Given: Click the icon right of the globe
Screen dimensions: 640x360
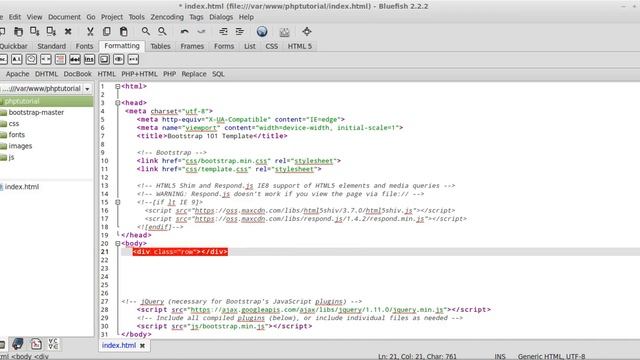Looking at the screenshot, I should (x=284, y=31).
